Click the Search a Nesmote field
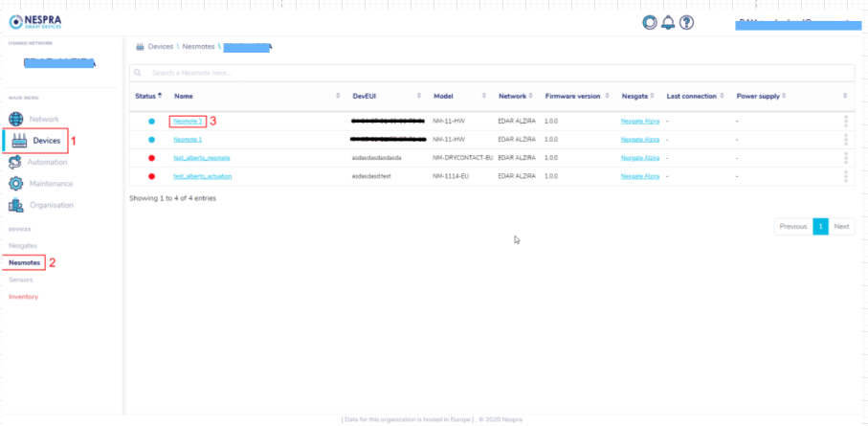Image resolution: width=868 pixels, height=426 pixels. point(492,73)
